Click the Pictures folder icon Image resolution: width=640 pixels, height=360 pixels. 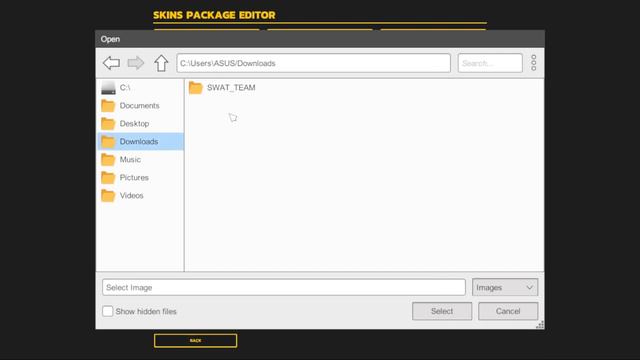pos(108,178)
